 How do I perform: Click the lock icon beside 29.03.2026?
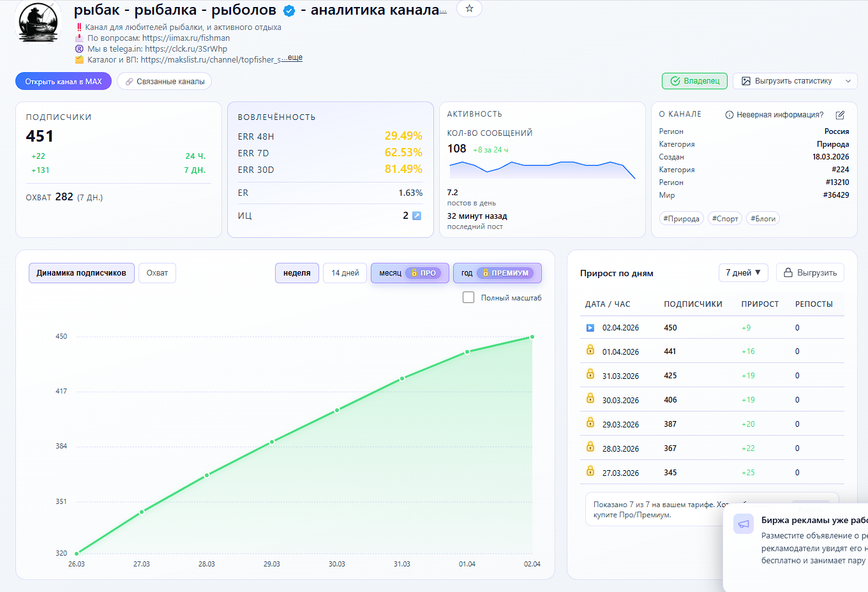590,423
